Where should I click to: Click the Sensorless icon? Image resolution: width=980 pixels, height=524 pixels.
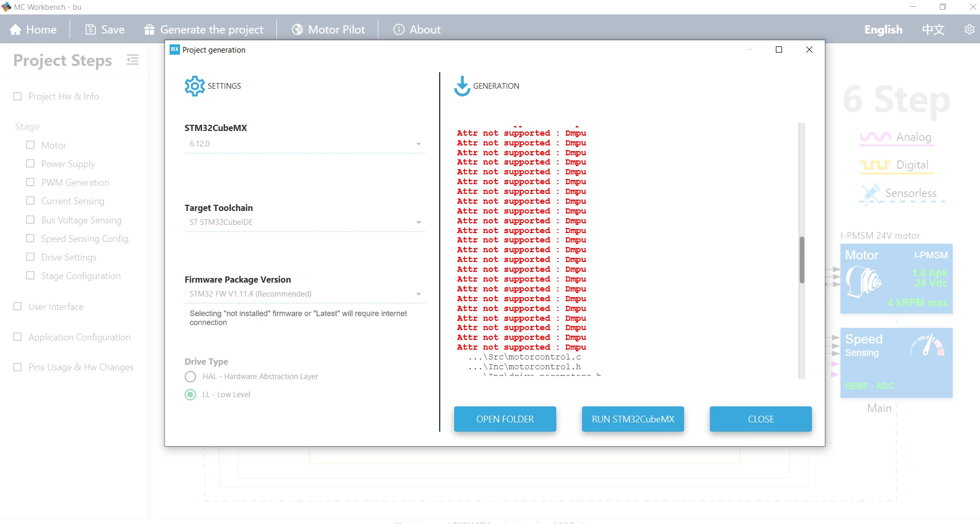click(871, 193)
